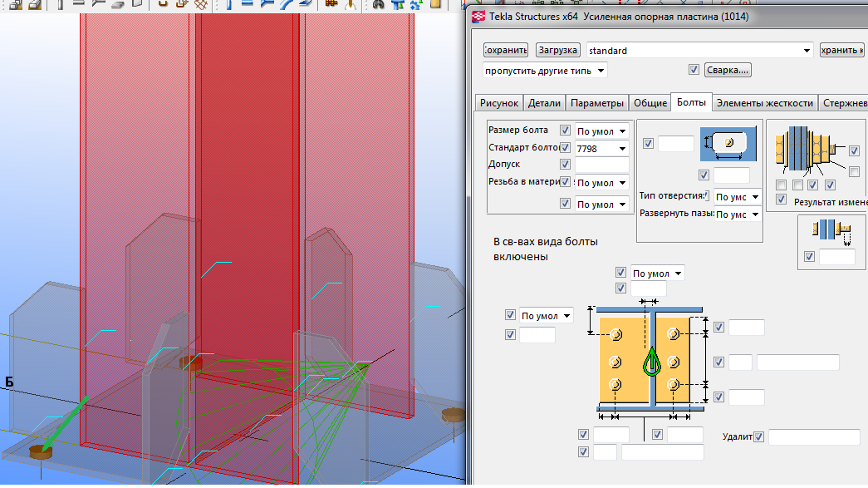Click the slotted hole dimension diagram

pos(728,144)
